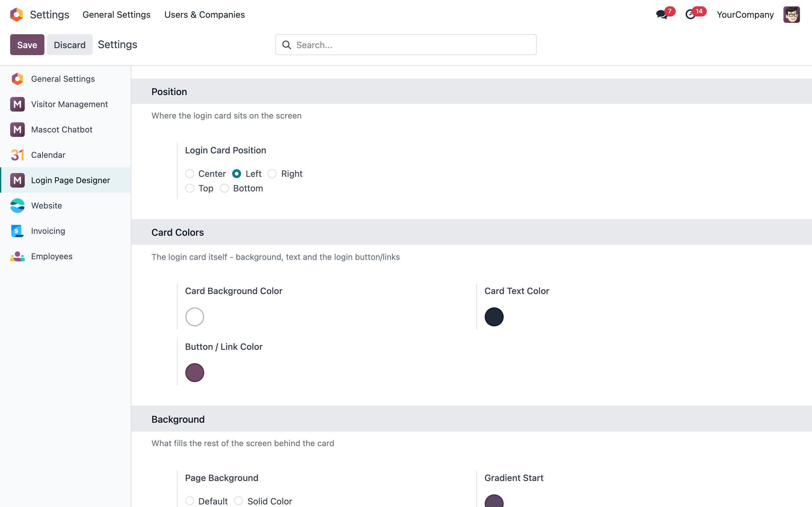This screenshot has height=507, width=812.
Task: Open the Button / Link Color swatch
Action: (195, 373)
